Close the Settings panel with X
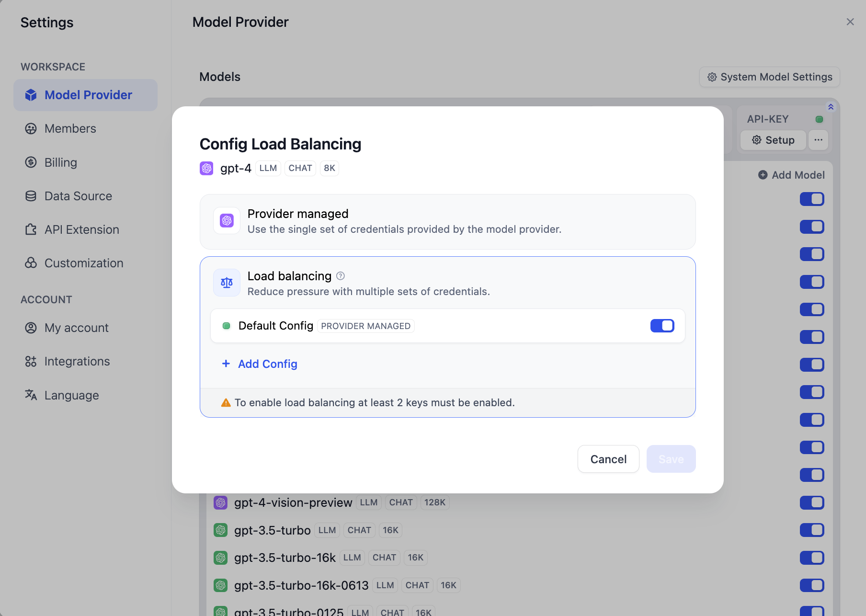Image resolution: width=866 pixels, height=616 pixels. [x=850, y=22]
